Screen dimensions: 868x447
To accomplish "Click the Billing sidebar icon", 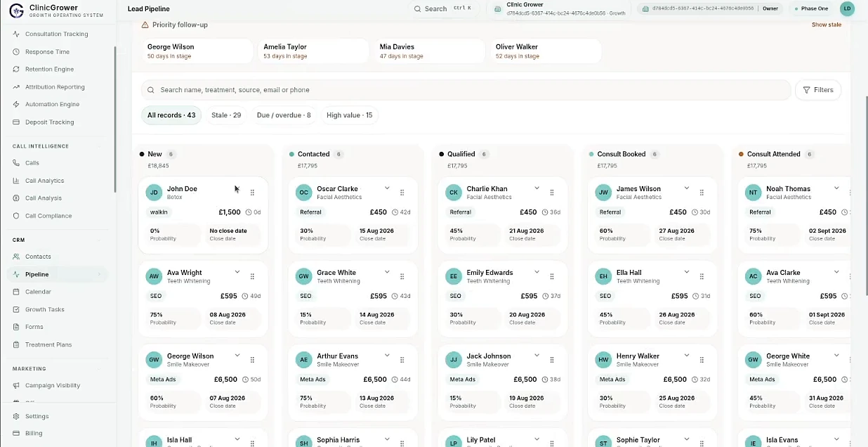I will tap(16, 434).
